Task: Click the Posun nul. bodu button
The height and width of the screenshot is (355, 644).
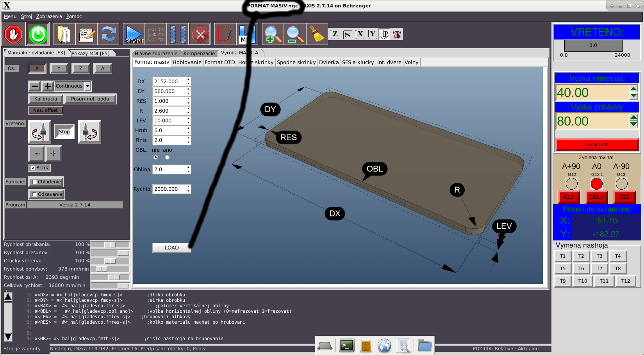Action: click(90, 99)
